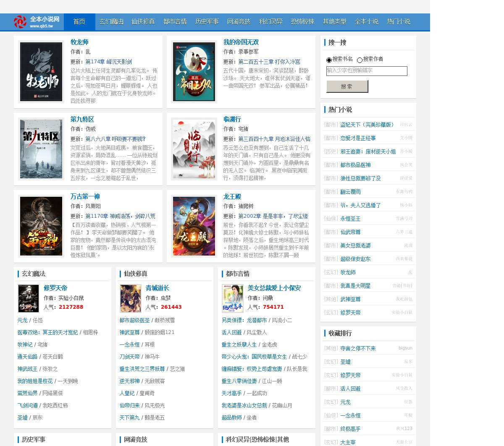Screen dimensions: 504x446
Task: Click the book search input field
Action: tap(367, 71)
